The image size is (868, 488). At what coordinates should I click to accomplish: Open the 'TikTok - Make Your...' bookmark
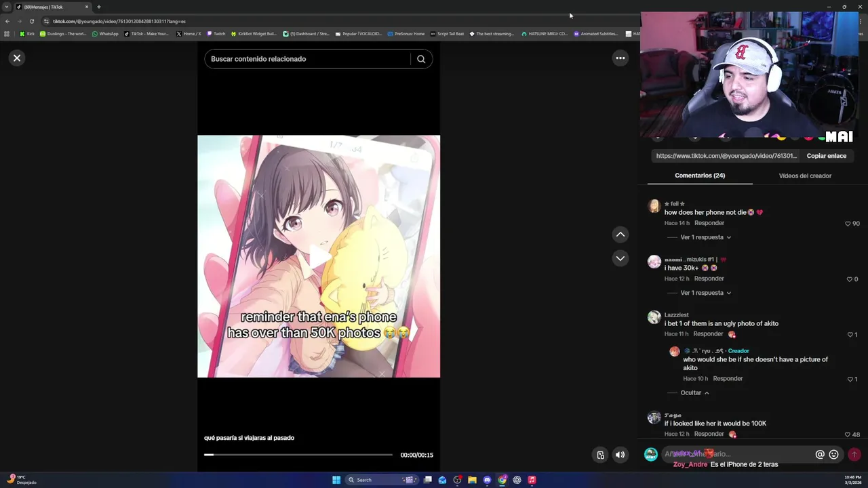pos(146,34)
